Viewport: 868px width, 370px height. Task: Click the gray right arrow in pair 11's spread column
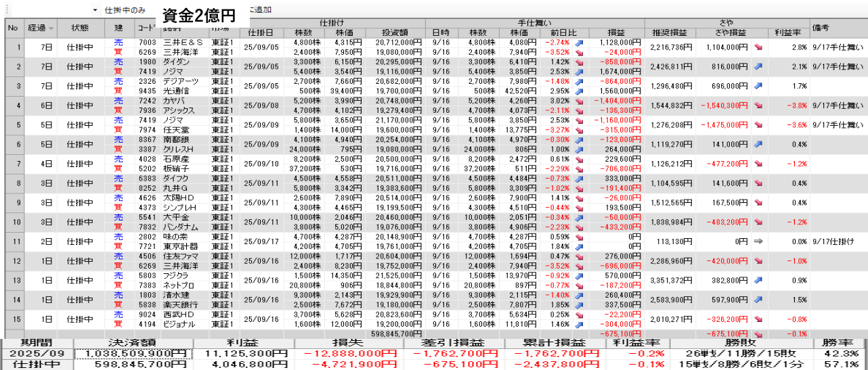click(758, 241)
